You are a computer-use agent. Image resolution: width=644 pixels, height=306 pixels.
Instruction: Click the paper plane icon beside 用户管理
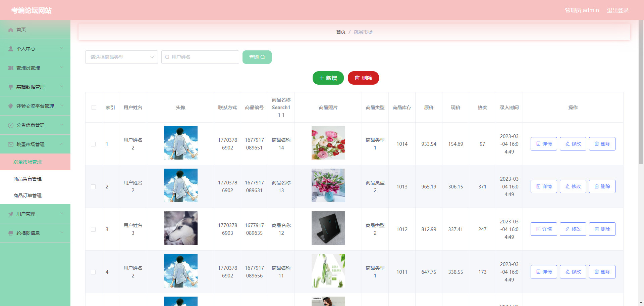(11, 214)
